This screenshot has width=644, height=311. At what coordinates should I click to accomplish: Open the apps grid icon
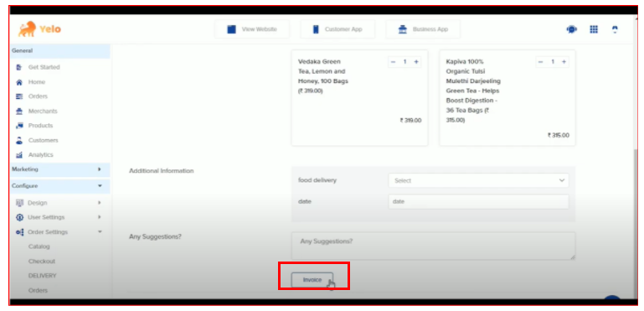[x=594, y=29]
